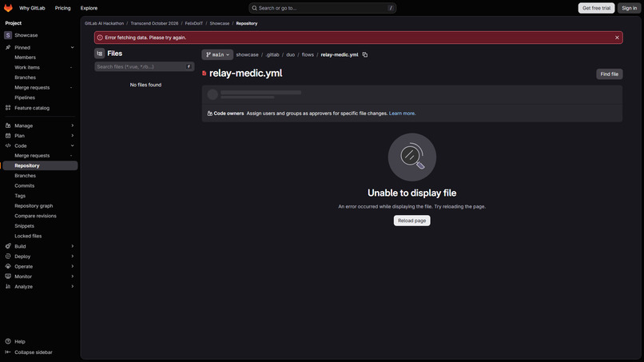The height and width of the screenshot is (362, 644).
Task: Click the Plan section icon
Action: 8,136
